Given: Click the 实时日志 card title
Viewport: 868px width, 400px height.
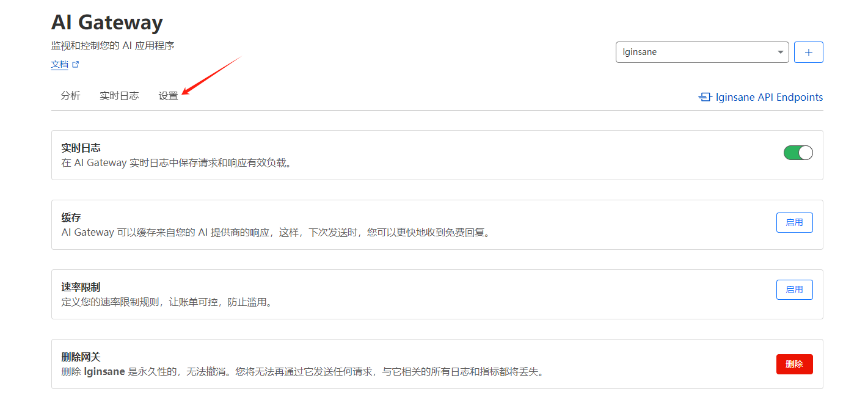Looking at the screenshot, I should click(x=81, y=148).
